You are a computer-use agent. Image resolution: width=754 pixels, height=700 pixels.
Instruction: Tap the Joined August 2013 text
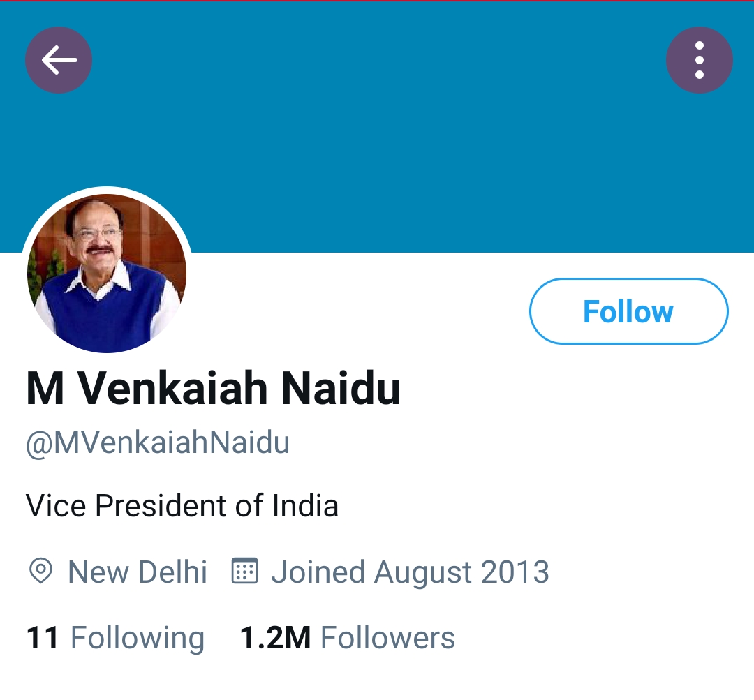(411, 572)
